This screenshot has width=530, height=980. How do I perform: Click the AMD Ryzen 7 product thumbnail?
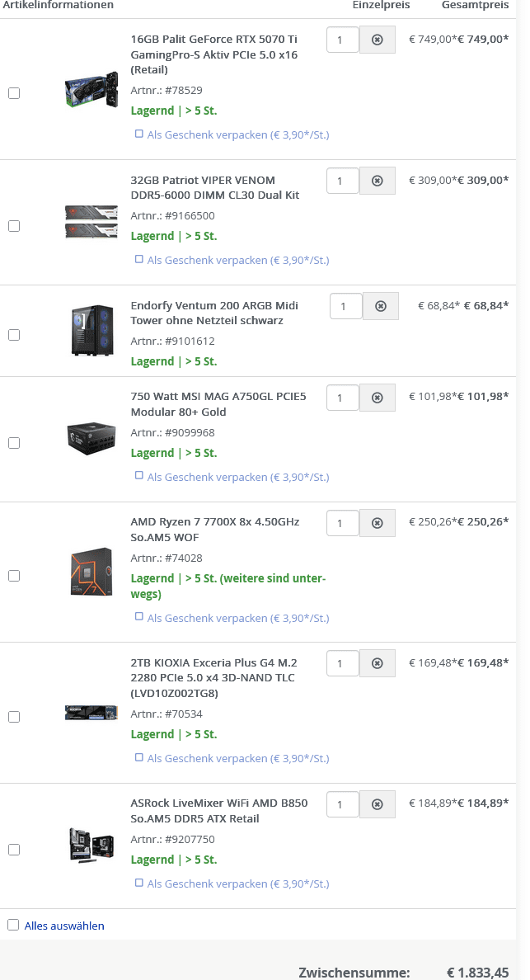(91, 572)
